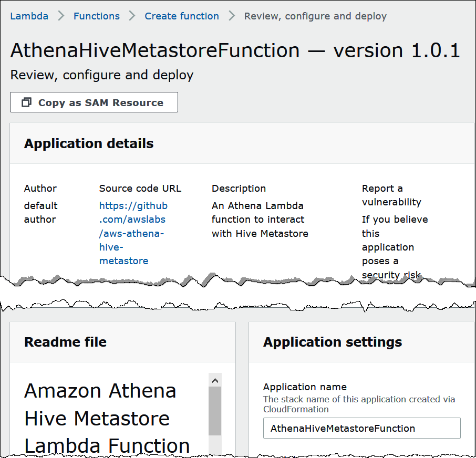Click the Readme file panel heading

(65, 341)
